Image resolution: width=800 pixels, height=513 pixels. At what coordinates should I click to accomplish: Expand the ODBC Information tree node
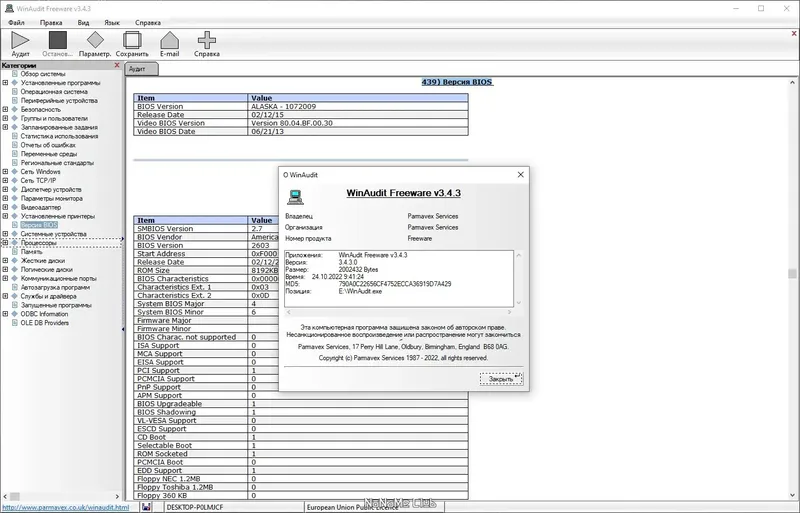point(5,314)
